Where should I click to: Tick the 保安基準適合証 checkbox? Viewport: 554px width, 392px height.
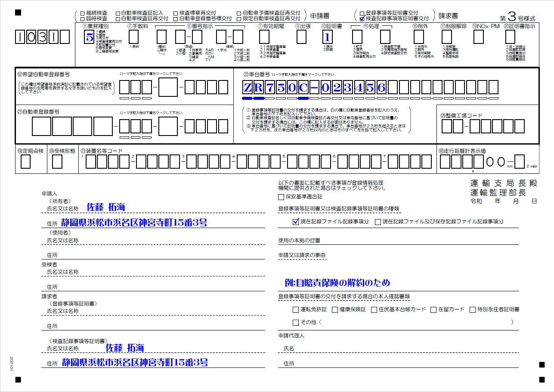point(281,197)
